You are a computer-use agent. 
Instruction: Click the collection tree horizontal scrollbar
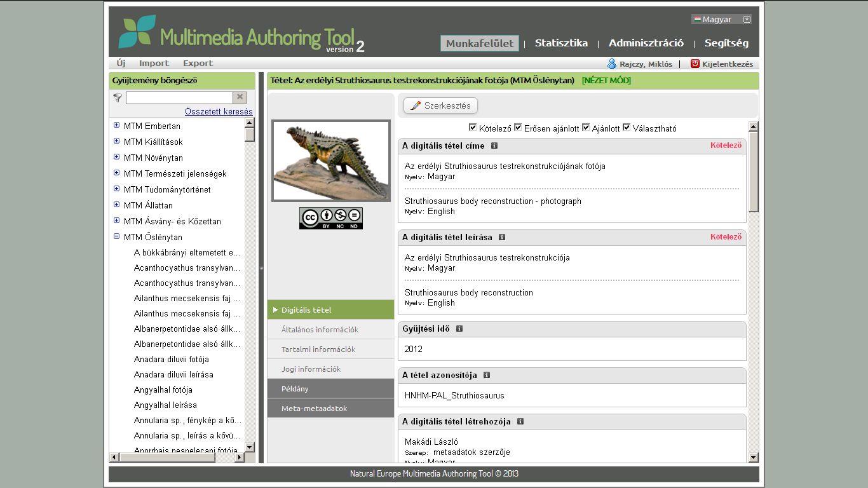pos(177,457)
